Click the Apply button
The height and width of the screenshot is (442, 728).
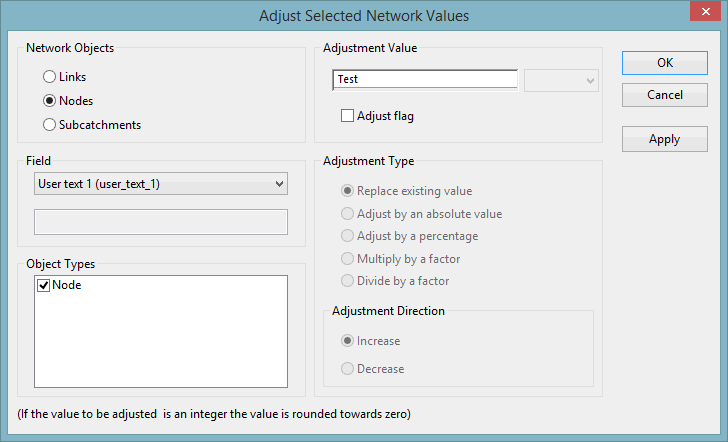[665, 139]
